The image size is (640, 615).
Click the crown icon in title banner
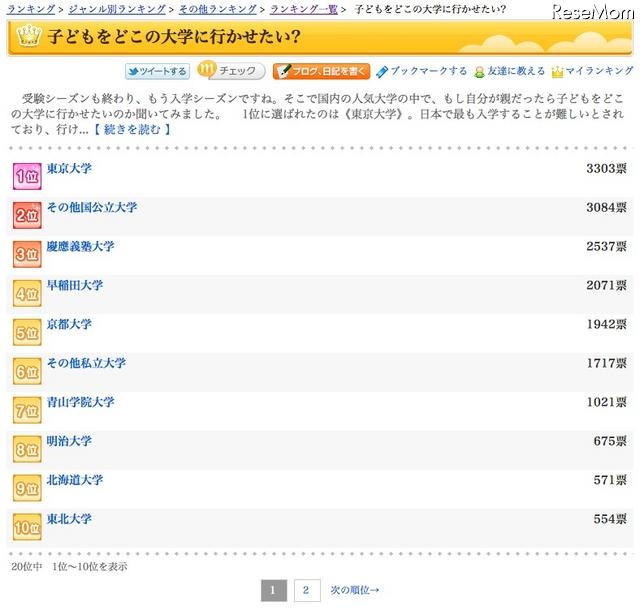[x=29, y=36]
